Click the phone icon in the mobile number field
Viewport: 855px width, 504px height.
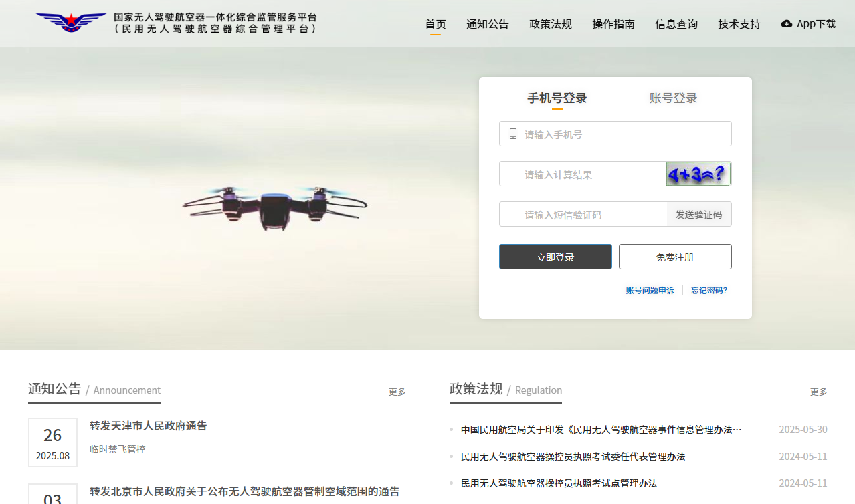[x=513, y=134]
